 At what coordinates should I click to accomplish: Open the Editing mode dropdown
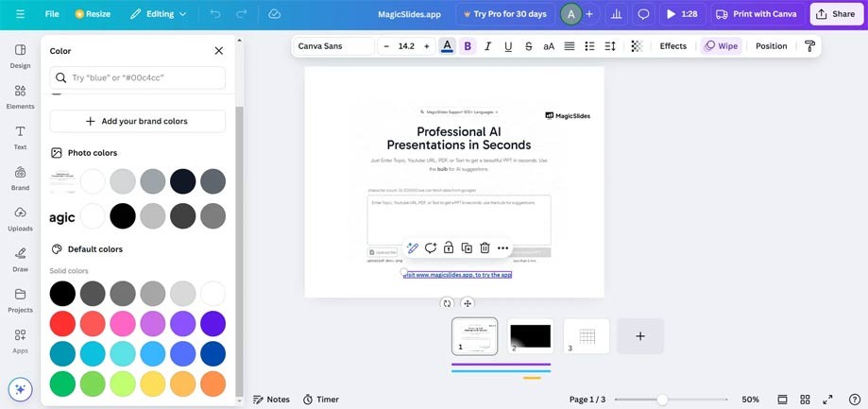(x=158, y=14)
